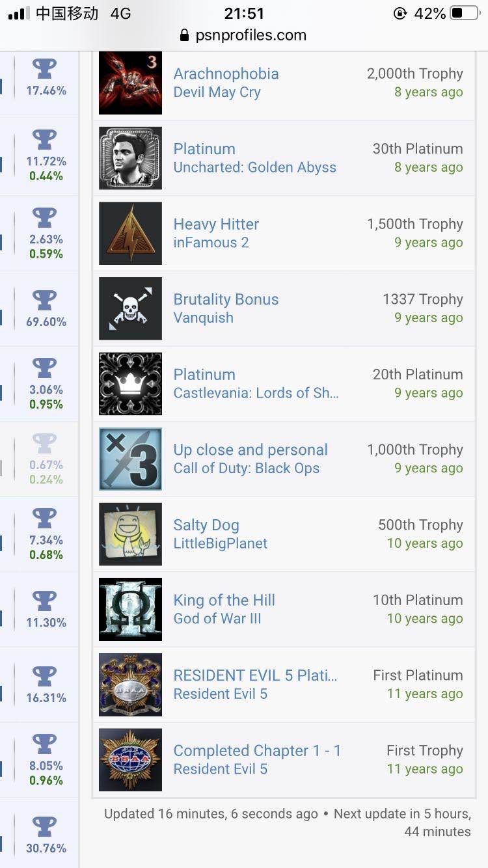Tap the trophy cup above 69.60%
Screen dimensions: 488x868
[x=44, y=300]
